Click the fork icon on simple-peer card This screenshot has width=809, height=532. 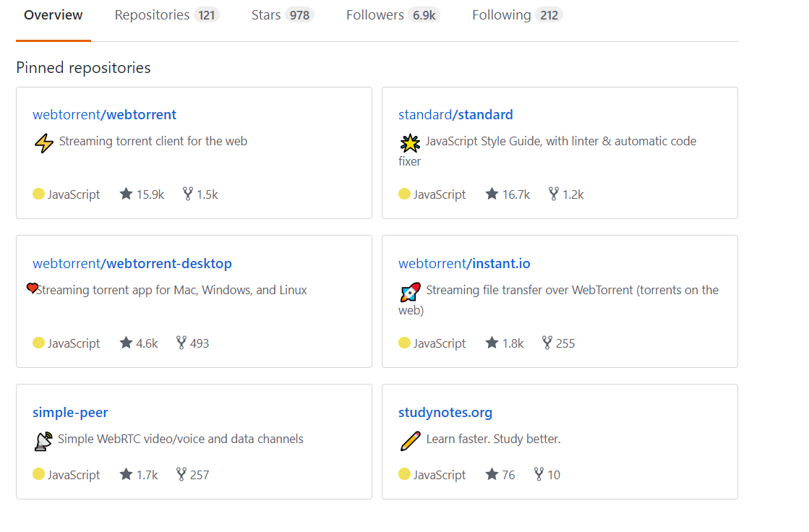click(x=181, y=474)
